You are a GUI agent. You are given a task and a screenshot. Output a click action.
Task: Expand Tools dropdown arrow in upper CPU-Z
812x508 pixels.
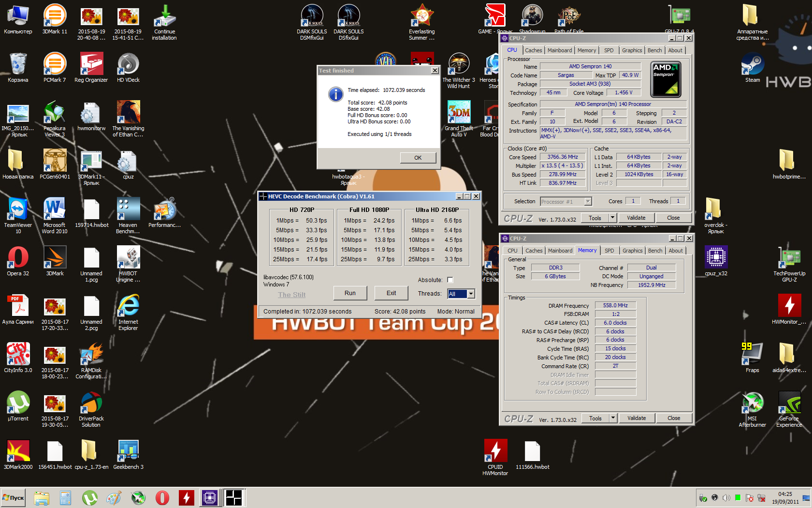(x=612, y=218)
